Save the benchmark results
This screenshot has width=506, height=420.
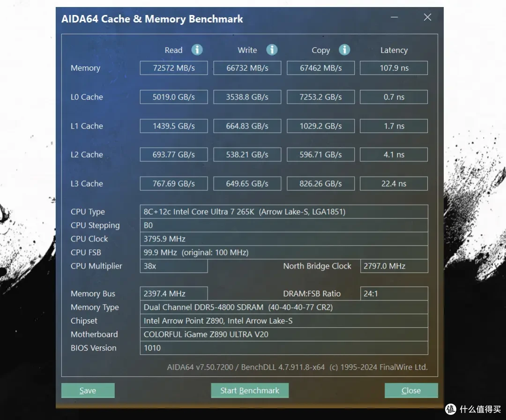coord(88,390)
